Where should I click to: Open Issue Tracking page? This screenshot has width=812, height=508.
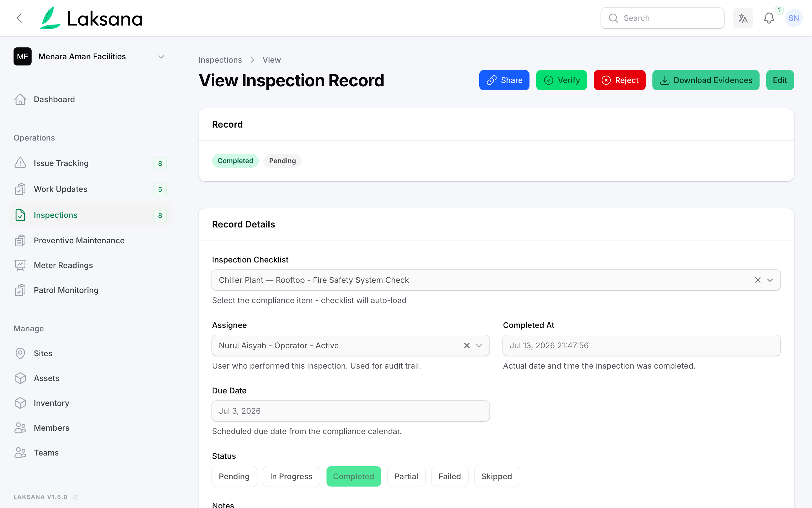pyautogui.click(x=90, y=163)
